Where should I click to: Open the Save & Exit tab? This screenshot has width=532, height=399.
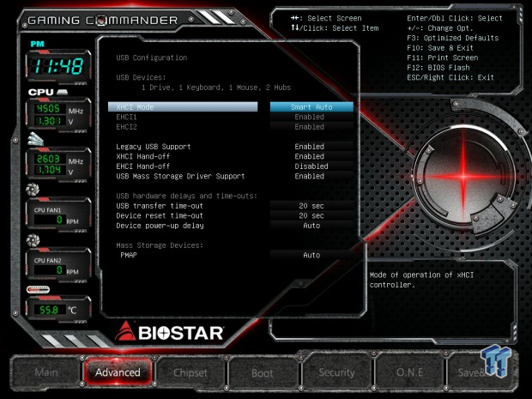click(481, 372)
